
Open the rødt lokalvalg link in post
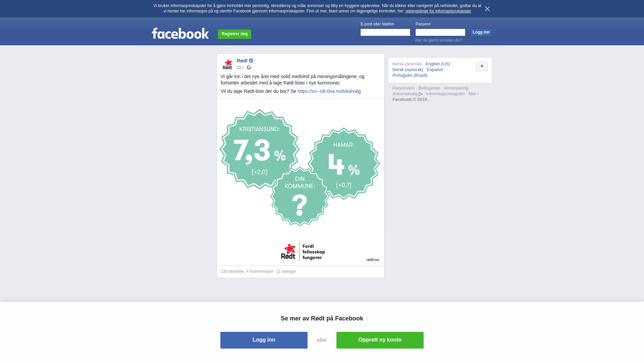tap(329, 91)
